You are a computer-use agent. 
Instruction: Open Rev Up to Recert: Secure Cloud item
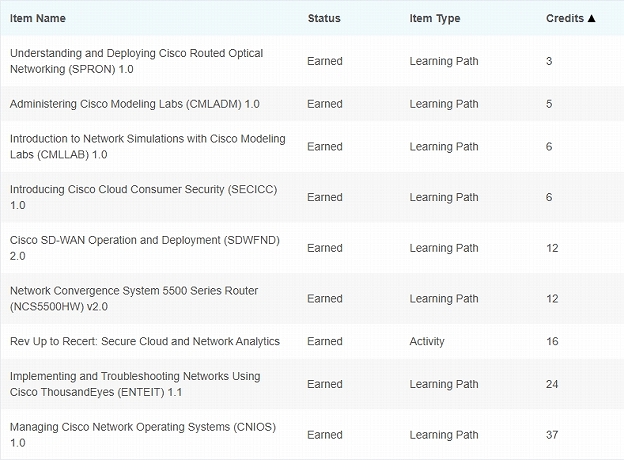[145, 341]
